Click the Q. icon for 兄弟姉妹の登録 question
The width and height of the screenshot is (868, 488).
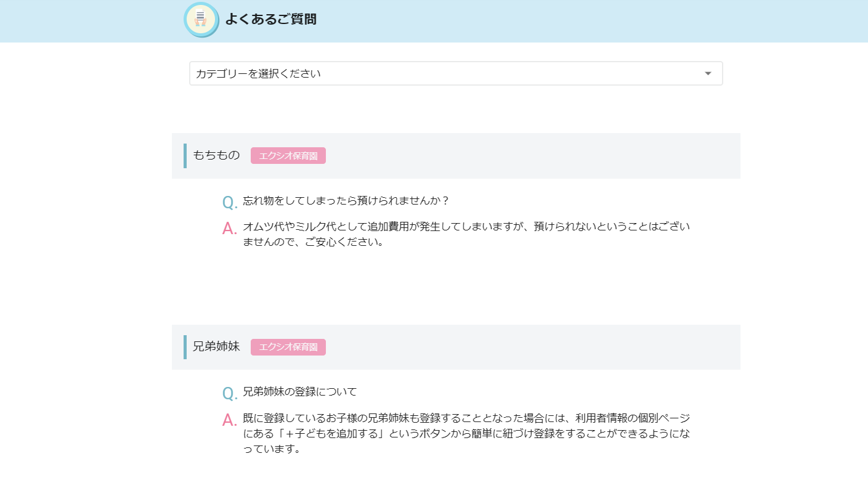coord(229,393)
